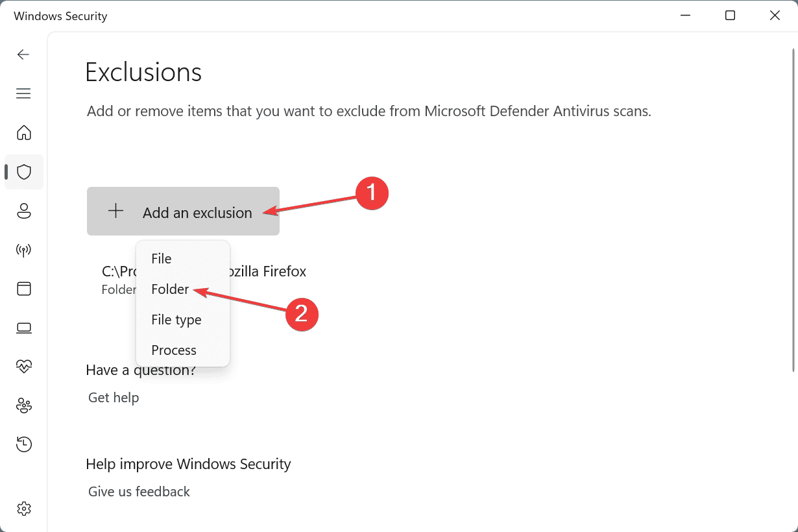Image resolution: width=798 pixels, height=532 pixels.
Task: Open Family options icon
Action: tap(24, 405)
